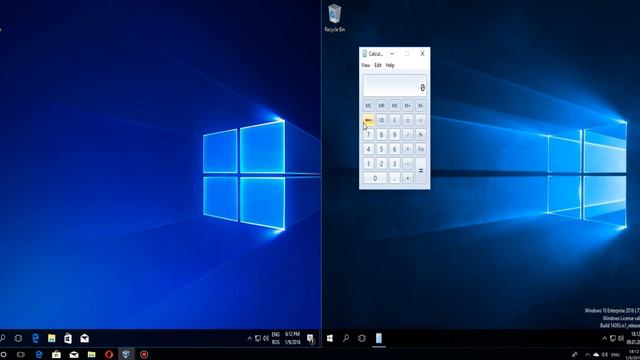Open Mail from left VM taskbar
This screenshot has height=360, width=640.
click(84, 338)
